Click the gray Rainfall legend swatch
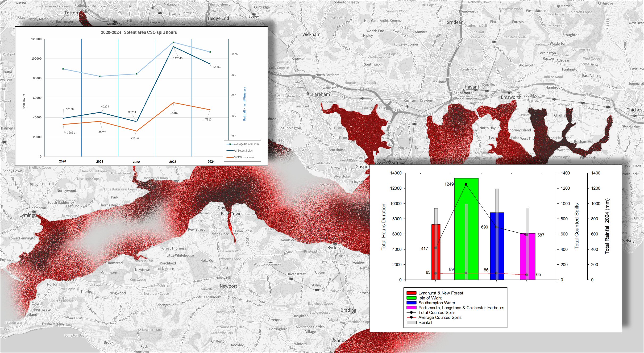Image resolution: width=644 pixels, height=353 pixels. (411, 322)
